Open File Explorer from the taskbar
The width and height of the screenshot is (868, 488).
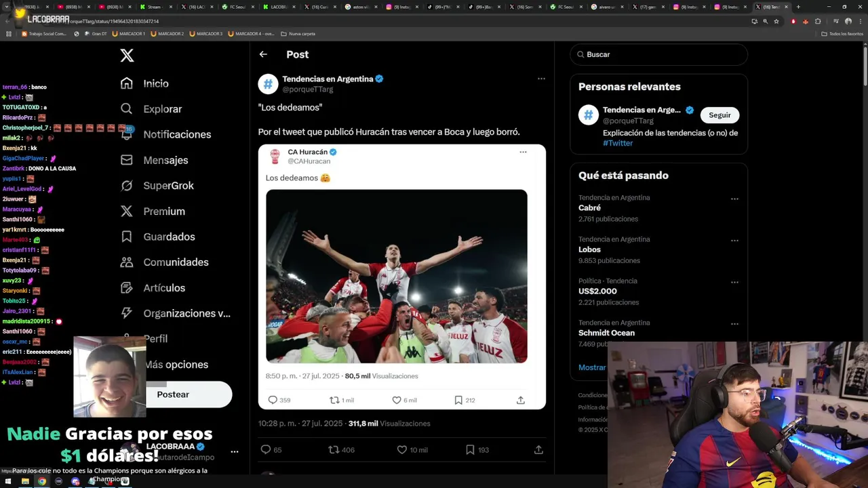click(x=25, y=481)
